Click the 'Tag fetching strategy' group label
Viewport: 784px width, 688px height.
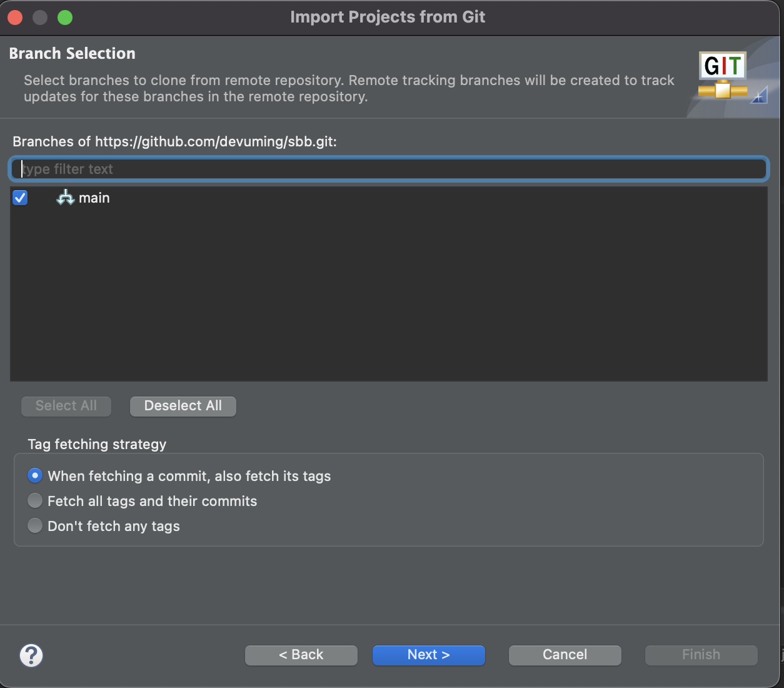[x=97, y=444]
